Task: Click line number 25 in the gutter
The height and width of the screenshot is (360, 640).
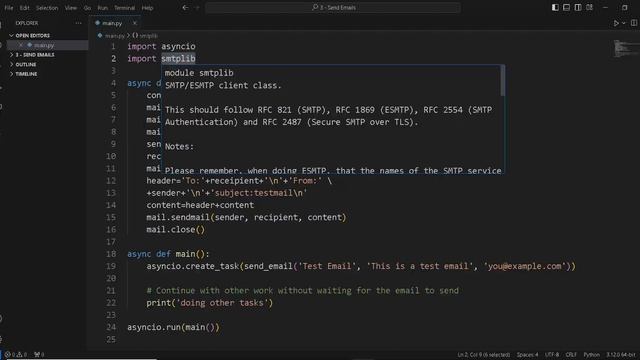Action: click(x=111, y=340)
